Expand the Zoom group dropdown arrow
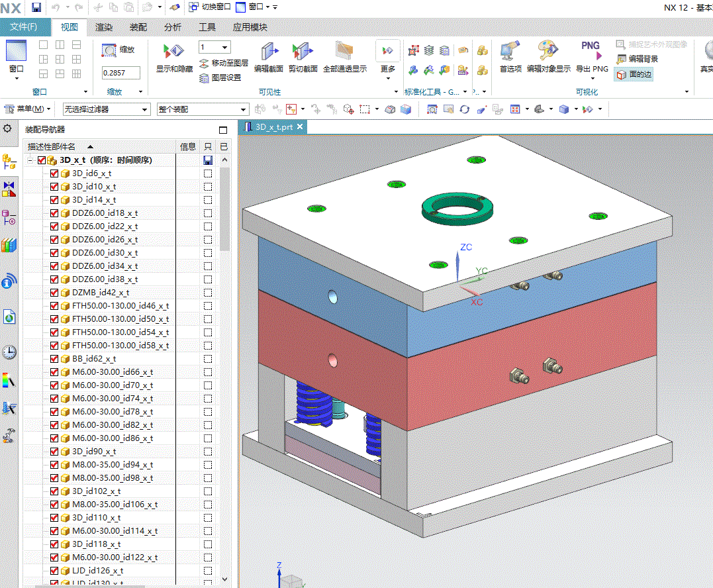Viewport: 713px width, 588px height. point(140,92)
